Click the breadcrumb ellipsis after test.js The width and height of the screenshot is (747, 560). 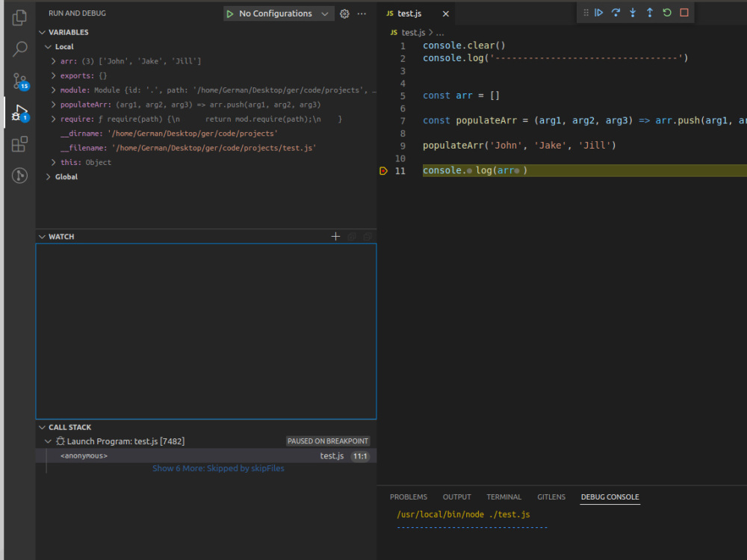440,33
